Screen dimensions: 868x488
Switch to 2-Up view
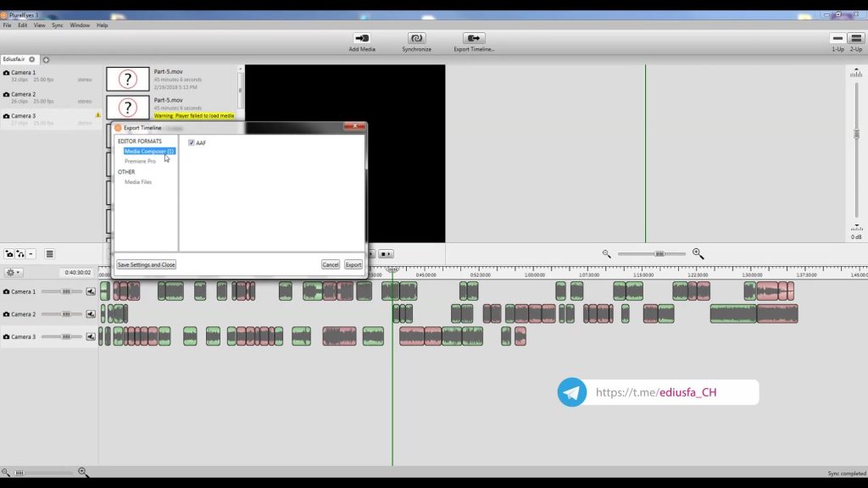[856, 38]
